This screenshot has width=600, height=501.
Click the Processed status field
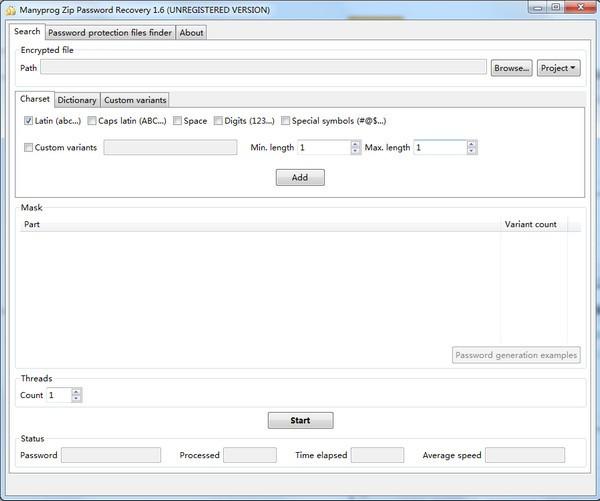point(250,455)
